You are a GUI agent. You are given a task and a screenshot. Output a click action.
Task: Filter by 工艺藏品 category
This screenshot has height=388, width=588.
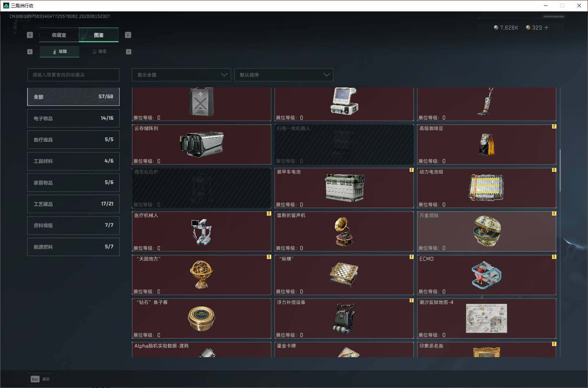[73, 204]
